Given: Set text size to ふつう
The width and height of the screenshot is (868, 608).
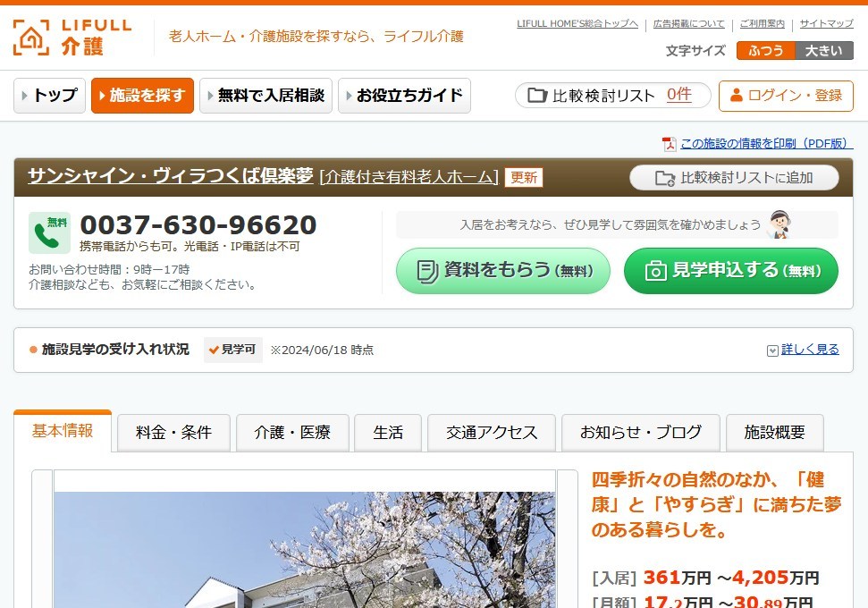Looking at the screenshot, I should (x=765, y=51).
